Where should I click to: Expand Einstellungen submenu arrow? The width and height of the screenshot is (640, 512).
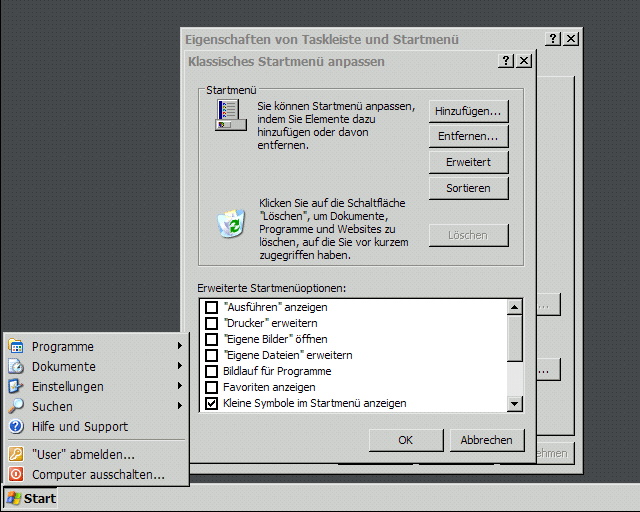click(180, 386)
